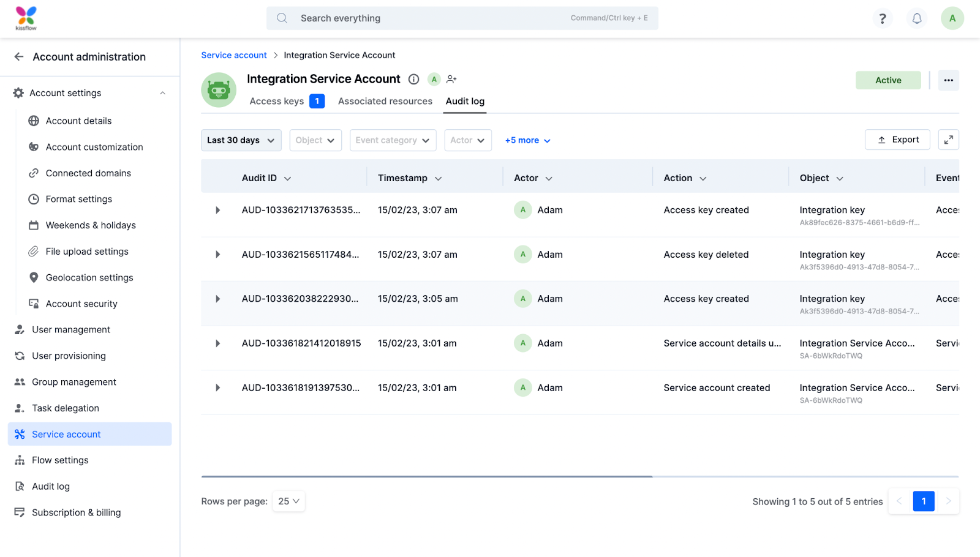Open the Actor filter dropdown

pos(468,140)
